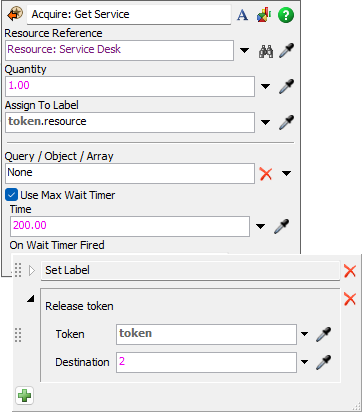362x412 pixels.
Task: Click the eyedropper beside Assign To Label
Action: [x=287, y=122]
